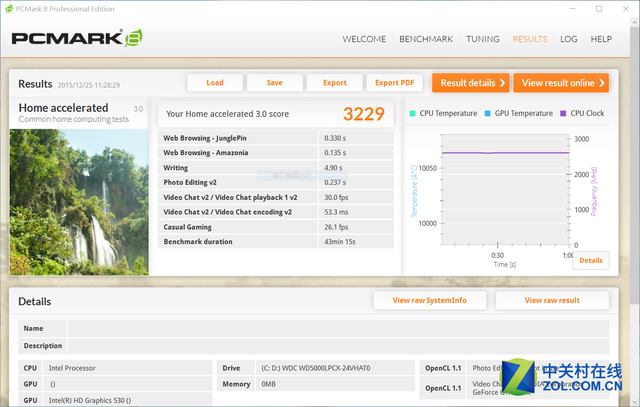This screenshot has width=640, height=407.
Task: Export the result as PDF
Action: (x=395, y=83)
